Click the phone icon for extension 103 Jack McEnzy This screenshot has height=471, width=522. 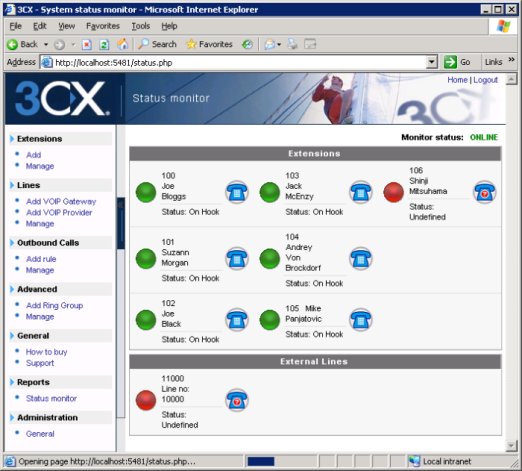click(x=360, y=192)
